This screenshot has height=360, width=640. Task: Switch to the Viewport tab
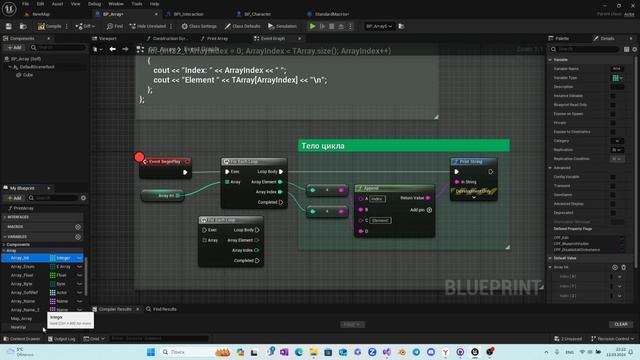[107, 38]
